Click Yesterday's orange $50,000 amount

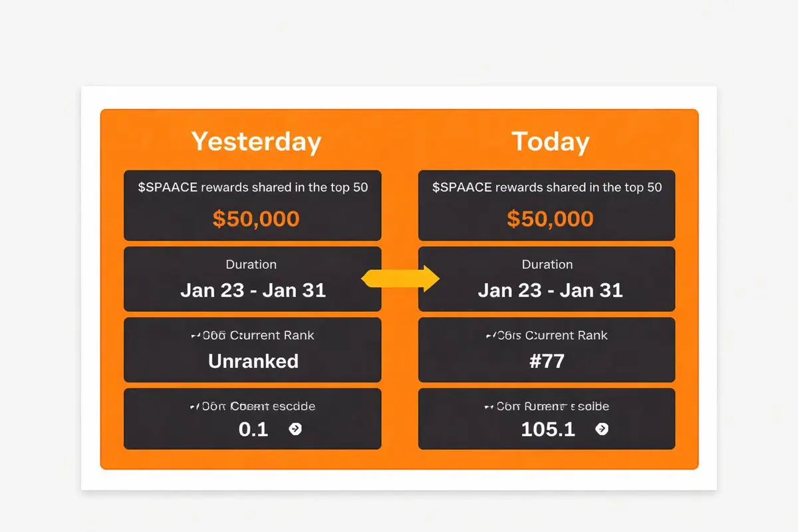tap(256, 219)
